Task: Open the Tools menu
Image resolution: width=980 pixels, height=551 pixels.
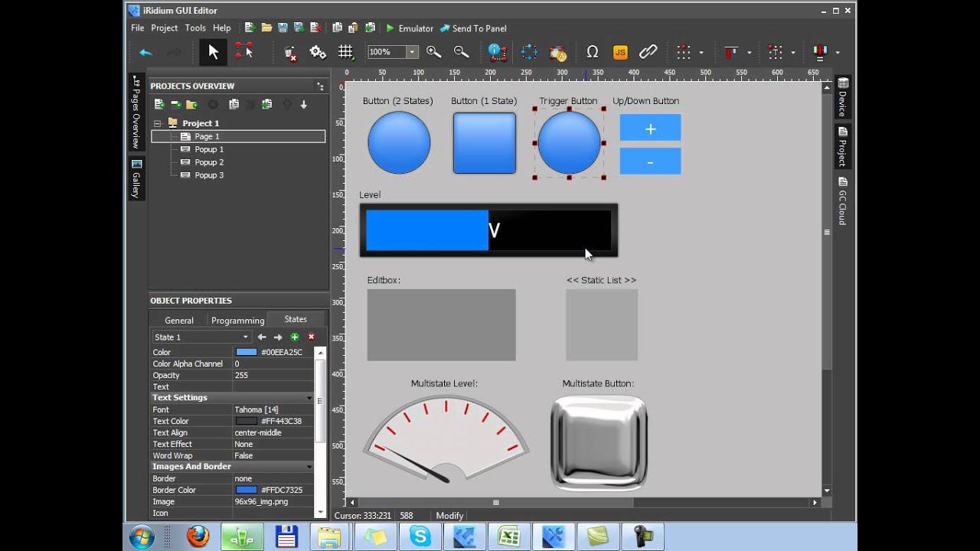Action: [195, 28]
